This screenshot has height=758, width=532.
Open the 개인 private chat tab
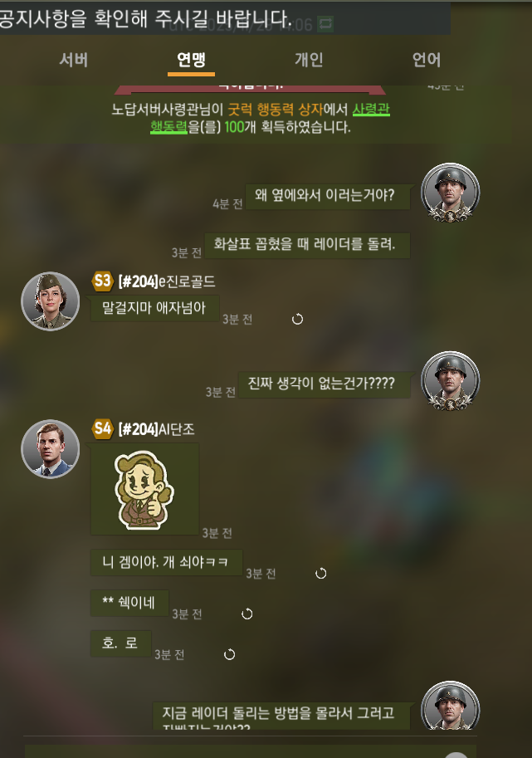pos(309,60)
